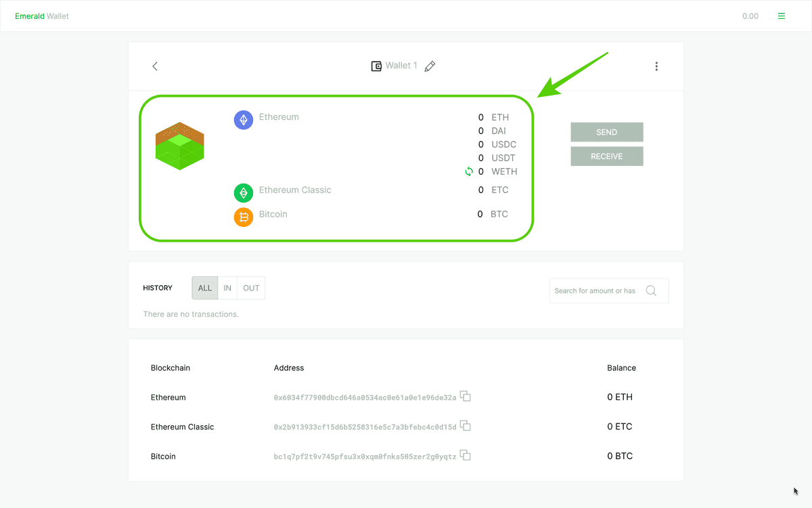Click the Ethereum Classic coin icon
This screenshot has width=812, height=508.
coord(243,193)
